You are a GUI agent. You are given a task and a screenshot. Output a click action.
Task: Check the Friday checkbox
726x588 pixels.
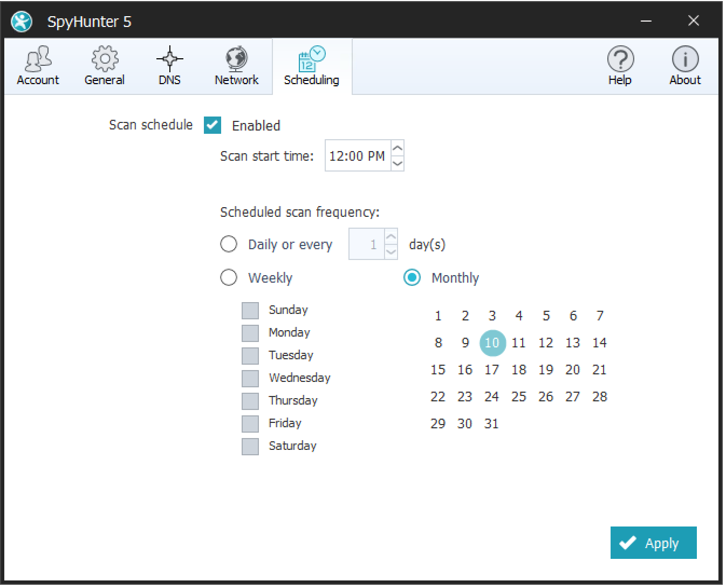pyautogui.click(x=250, y=424)
